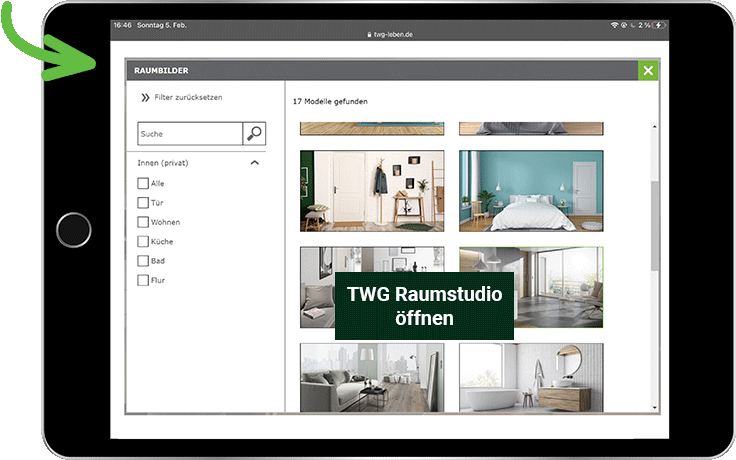
Task: Click the scrollbar down arrow in results
Action: (654, 407)
